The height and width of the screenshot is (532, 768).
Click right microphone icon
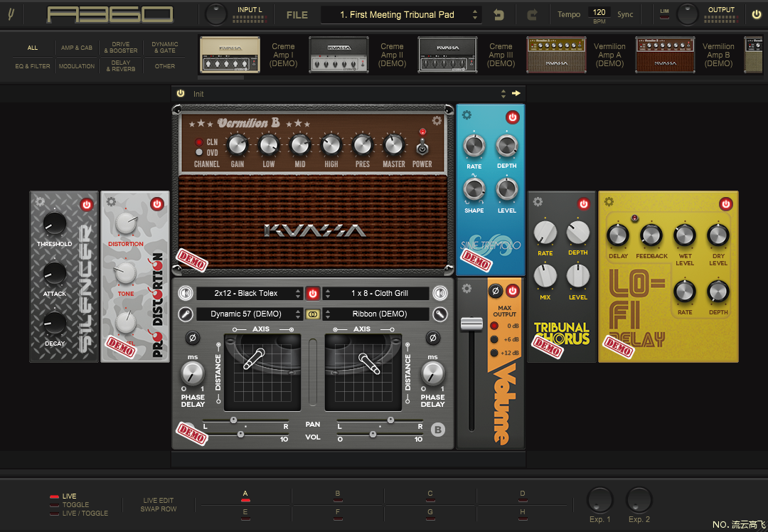click(x=440, y=314)
